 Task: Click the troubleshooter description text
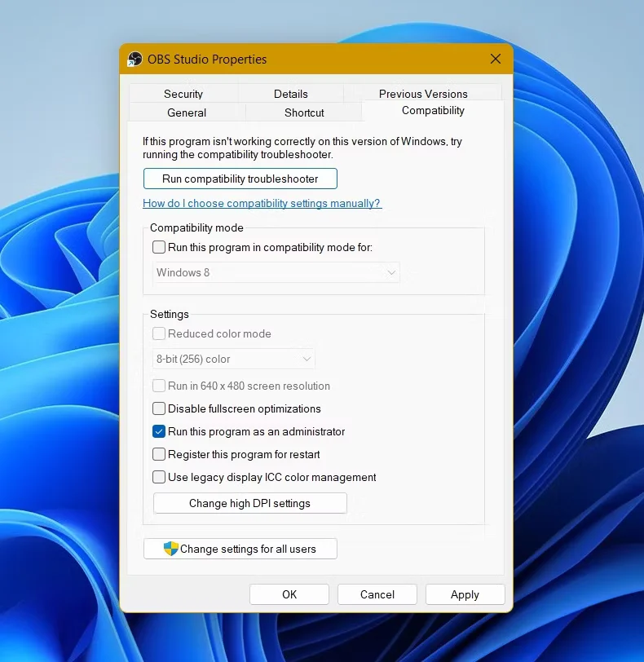302,148
